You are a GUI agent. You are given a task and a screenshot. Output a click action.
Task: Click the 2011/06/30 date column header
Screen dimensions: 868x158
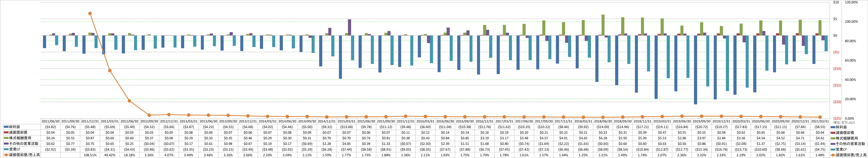pyautogui.click(x=51, y=121)
